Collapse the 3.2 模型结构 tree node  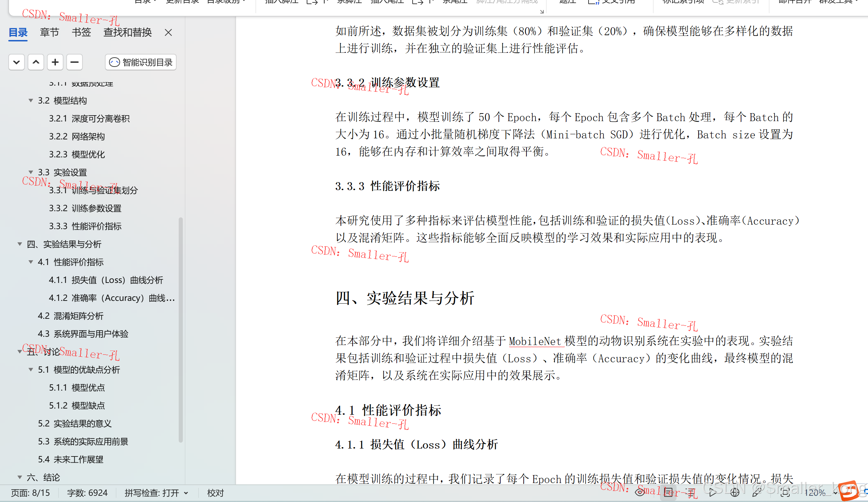[31, 100]
